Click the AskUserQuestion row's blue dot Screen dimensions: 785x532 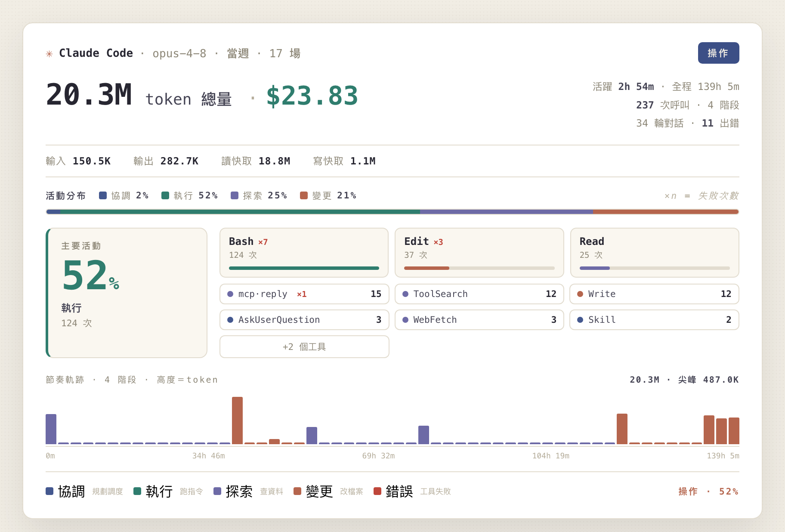coord(230,320)
